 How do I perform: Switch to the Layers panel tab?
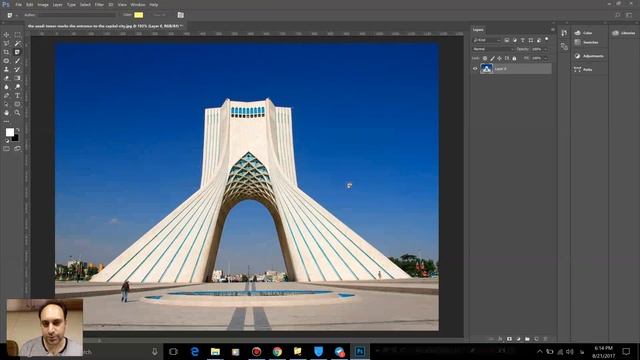coord(478,30)
